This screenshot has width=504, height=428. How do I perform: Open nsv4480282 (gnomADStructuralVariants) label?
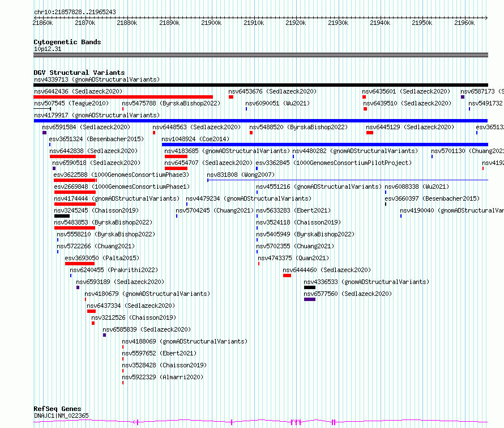(355, 151)
